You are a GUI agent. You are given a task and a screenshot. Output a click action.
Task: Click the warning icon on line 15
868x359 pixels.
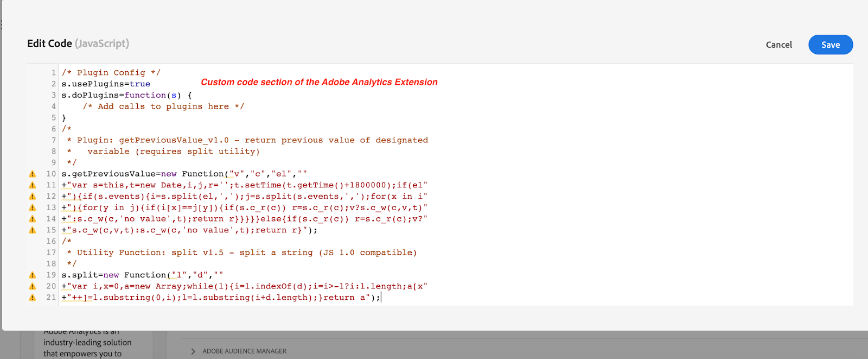33,230
